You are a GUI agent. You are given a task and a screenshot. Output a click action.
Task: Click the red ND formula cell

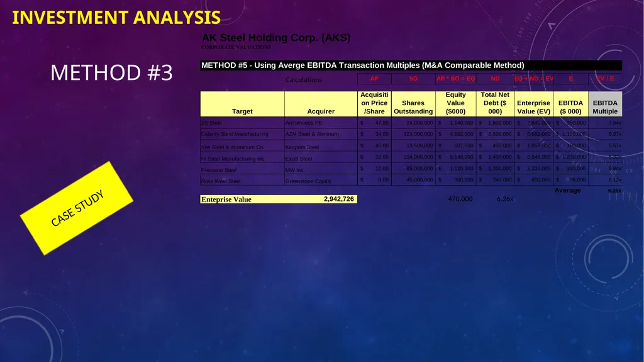pyautogui.click(x=495, y=79)
